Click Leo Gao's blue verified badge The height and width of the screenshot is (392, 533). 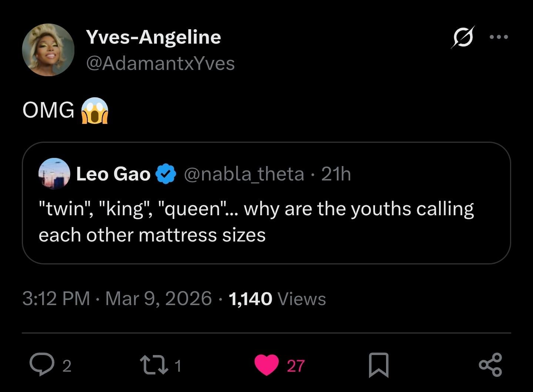[166, 174]
